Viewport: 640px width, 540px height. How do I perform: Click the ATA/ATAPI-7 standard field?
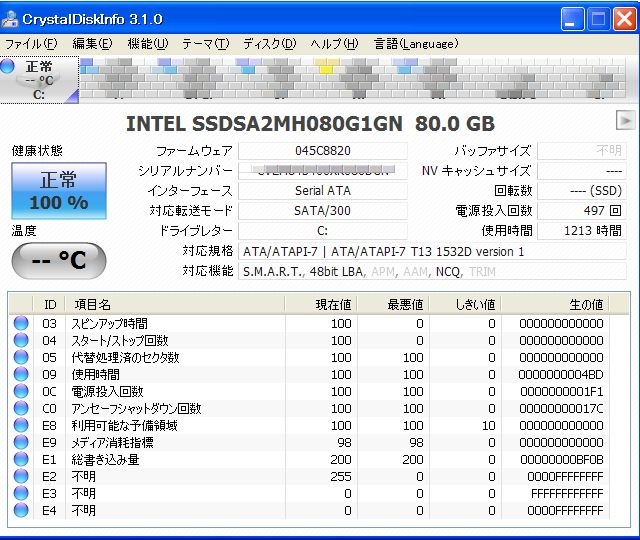tap(432, 251)
